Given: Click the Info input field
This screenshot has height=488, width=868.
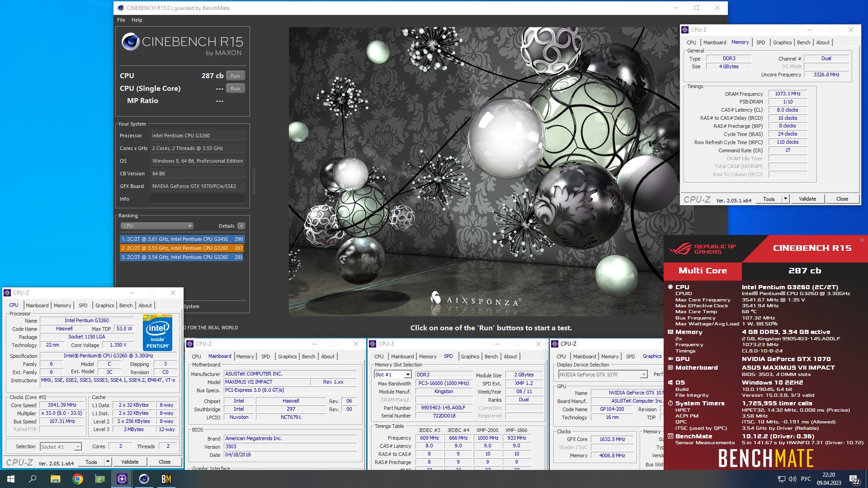Looking at the screenshot, I should coord(198,199).
